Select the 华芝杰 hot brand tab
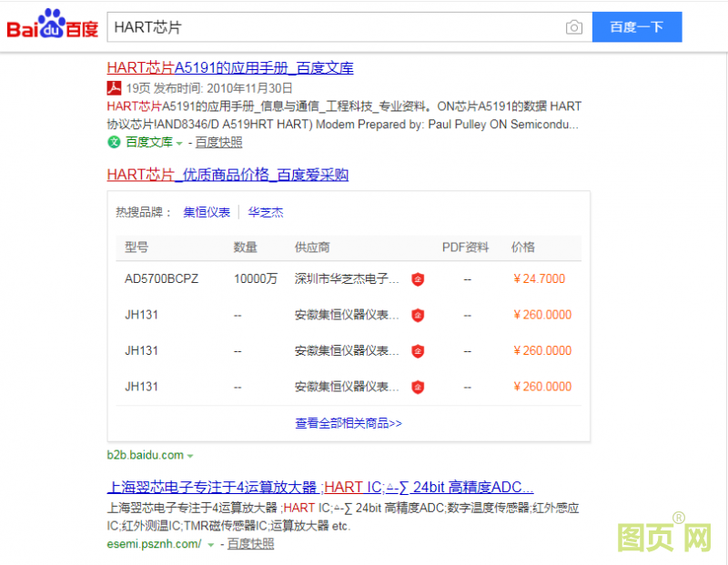The image size is (728, 565). pyautogui.click(x=266, y=212)
